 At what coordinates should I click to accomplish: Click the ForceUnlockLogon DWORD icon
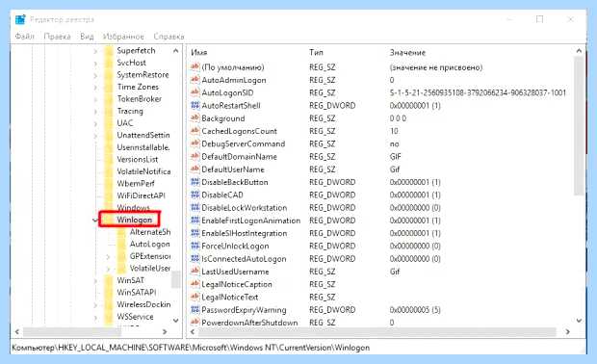[x=195, y=246]
